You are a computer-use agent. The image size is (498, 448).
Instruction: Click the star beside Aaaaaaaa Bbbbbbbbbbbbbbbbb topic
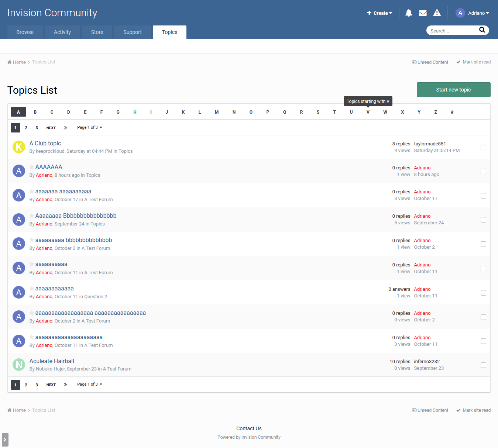point(32,216)
